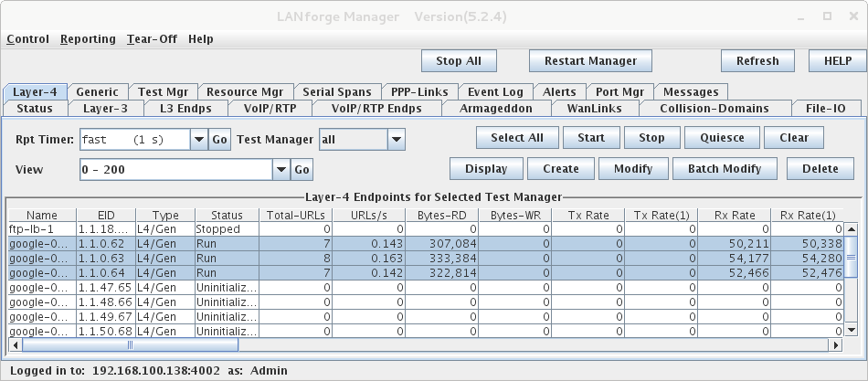Switch to the Test Mgr tab
This screenshot has width=868, height=381.
pos(163,92)
